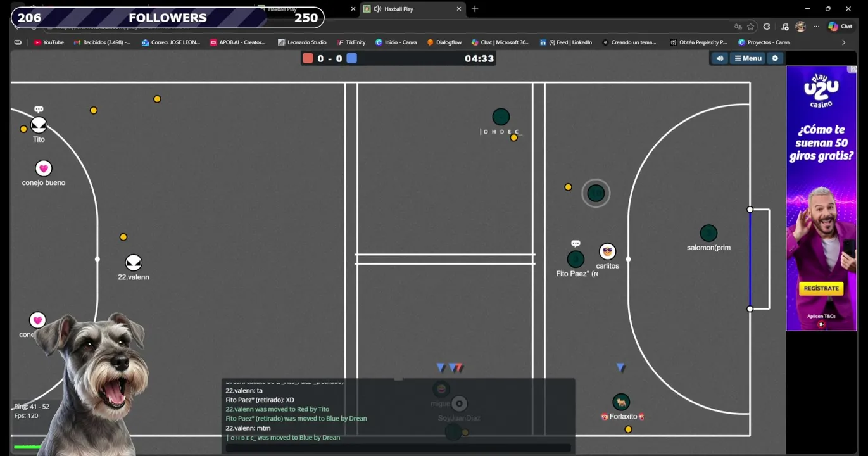
Task: Open browser settings and more (three dots)
Action: click(816, 27)
